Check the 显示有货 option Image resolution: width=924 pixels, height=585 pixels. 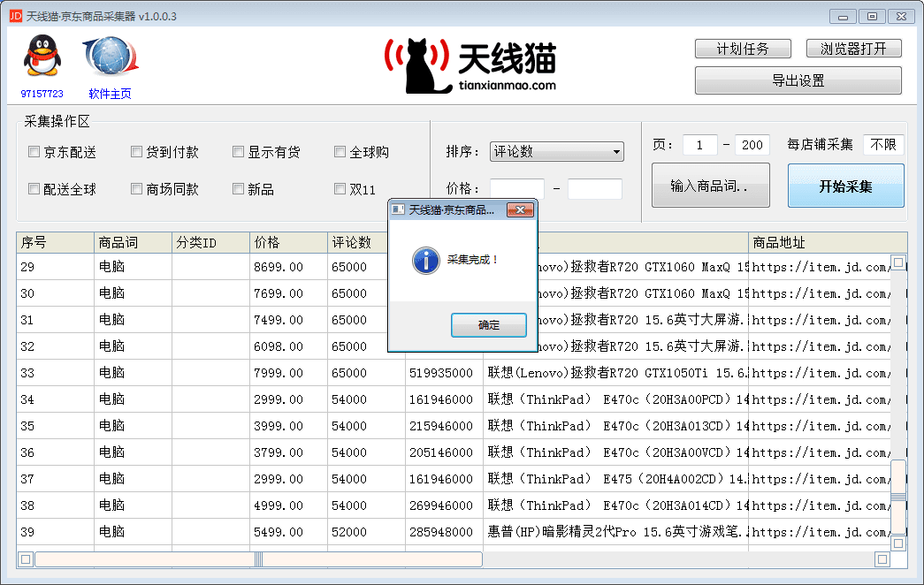(x=238, y=152)
